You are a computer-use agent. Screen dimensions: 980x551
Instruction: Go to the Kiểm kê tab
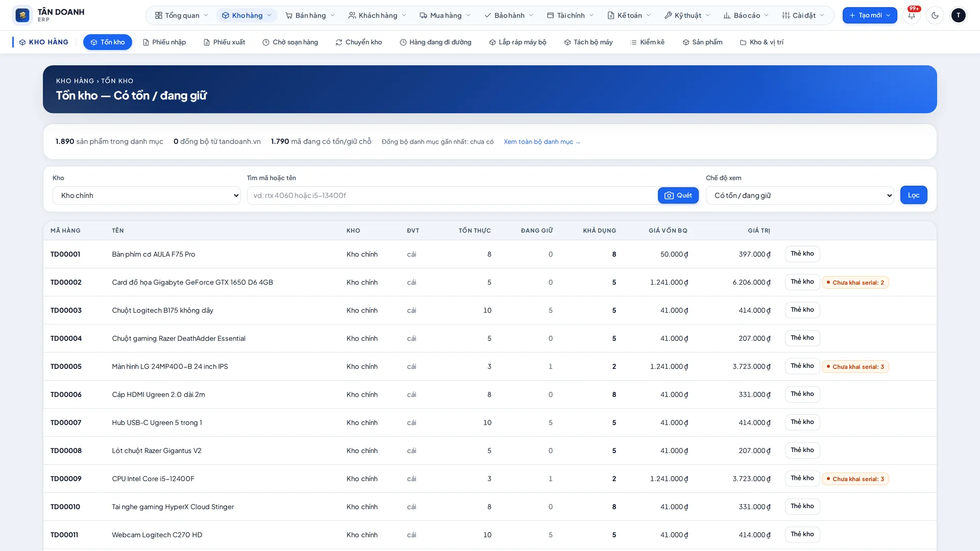click(x=648, y=42)
